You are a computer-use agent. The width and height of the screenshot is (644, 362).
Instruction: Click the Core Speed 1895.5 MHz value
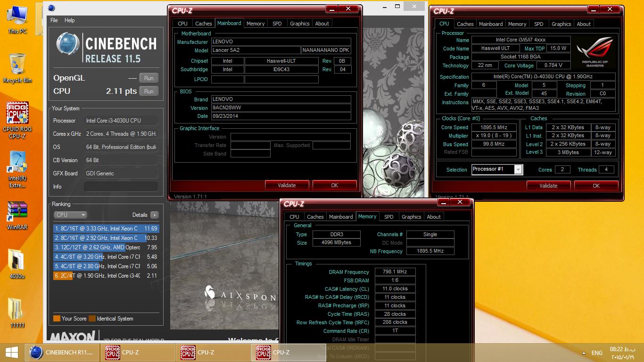[x=494, y=127]
